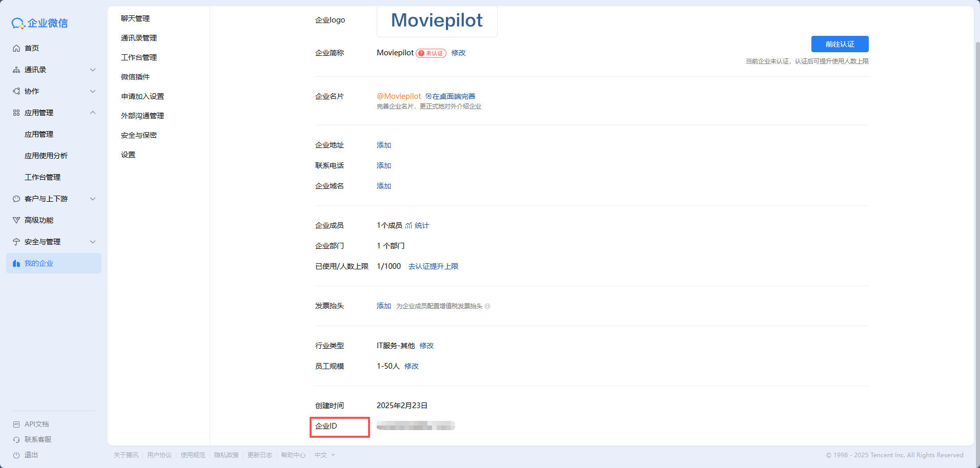Collapse the 应用管理 sidebar section
The width and height of the screenshot is (980, 468).
coord(93,113)
